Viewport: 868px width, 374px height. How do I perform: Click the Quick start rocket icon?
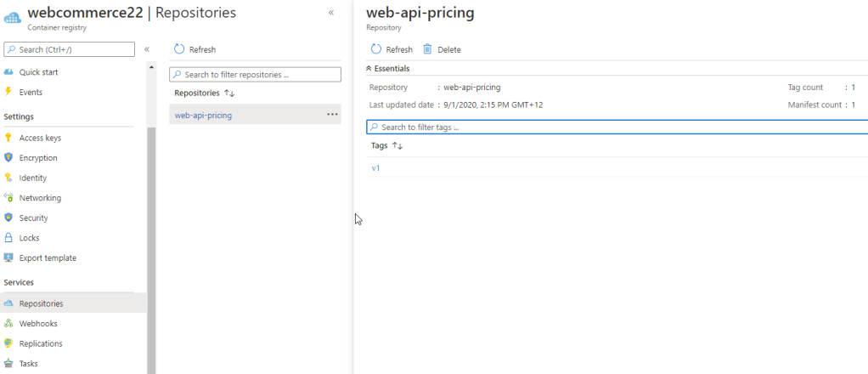click(x=8, y=72)
